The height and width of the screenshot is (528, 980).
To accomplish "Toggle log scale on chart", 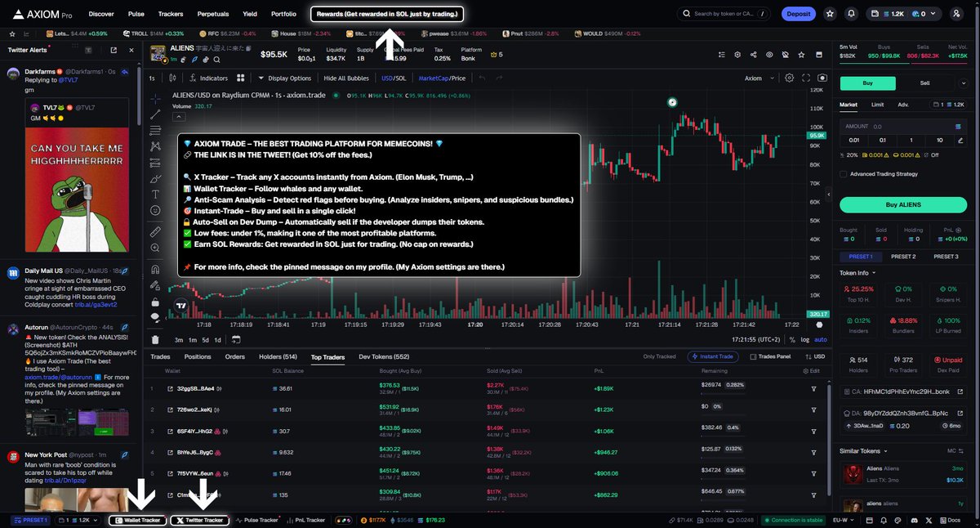I will tap(805, 340).
